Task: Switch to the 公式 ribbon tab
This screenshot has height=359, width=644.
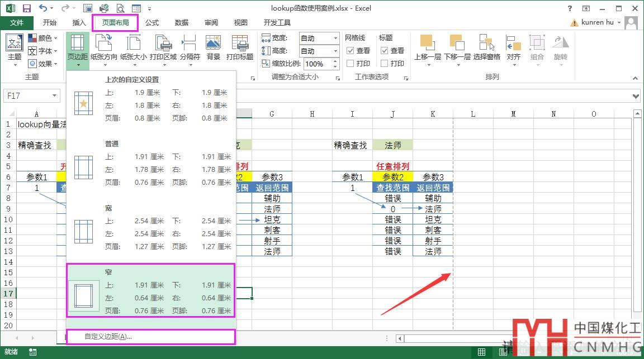Action: pos(152,23)
